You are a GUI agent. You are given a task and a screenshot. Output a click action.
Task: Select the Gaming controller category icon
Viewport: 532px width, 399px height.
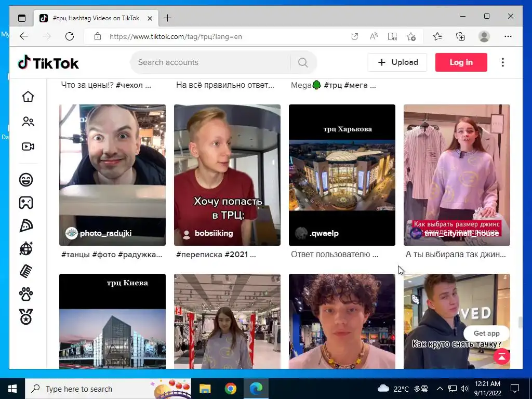pos(26,203)
